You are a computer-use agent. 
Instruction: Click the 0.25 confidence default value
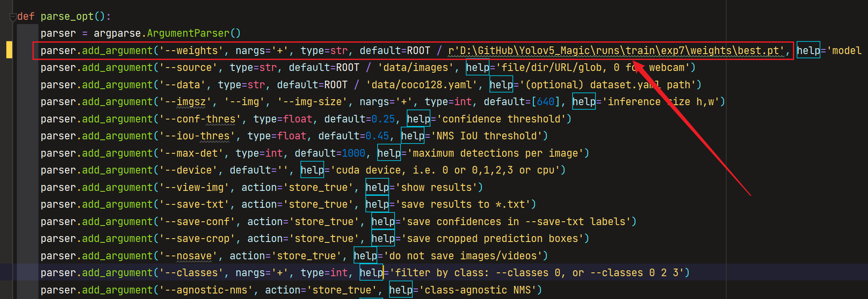click(383, 119)
